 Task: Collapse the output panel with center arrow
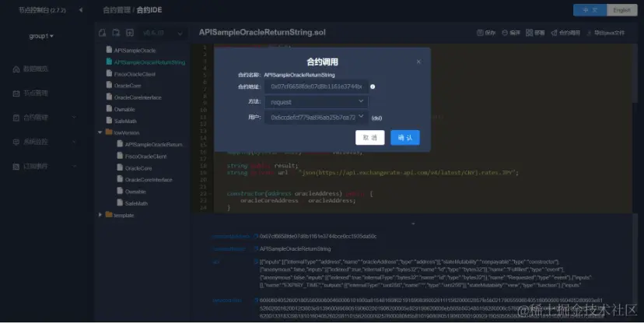click(413, 224)
